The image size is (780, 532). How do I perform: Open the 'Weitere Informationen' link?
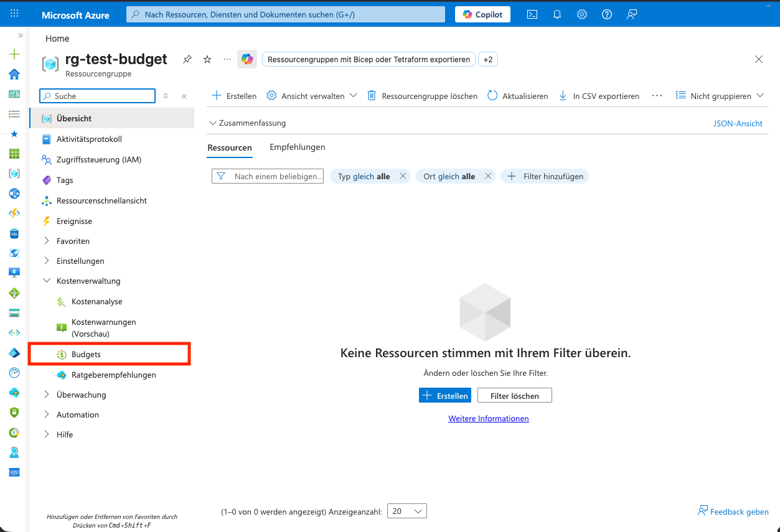tap(488, 419)
